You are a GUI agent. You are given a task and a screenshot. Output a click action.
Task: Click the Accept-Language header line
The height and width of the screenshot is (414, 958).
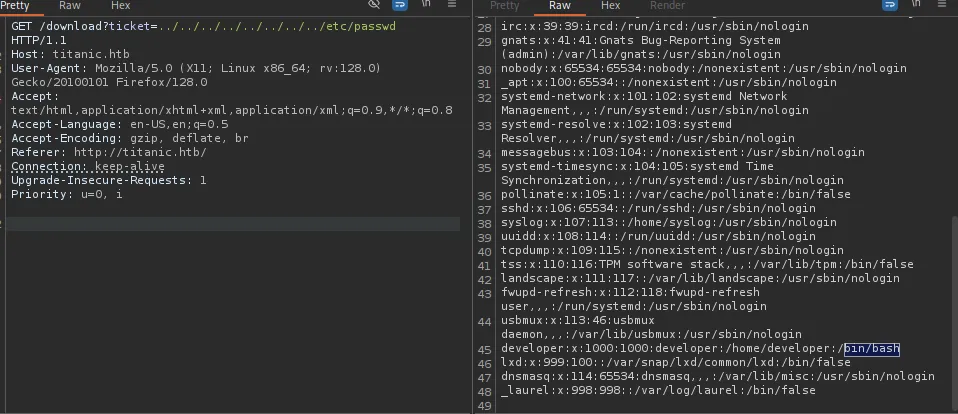pyautogui.click(x=120, y=125)
